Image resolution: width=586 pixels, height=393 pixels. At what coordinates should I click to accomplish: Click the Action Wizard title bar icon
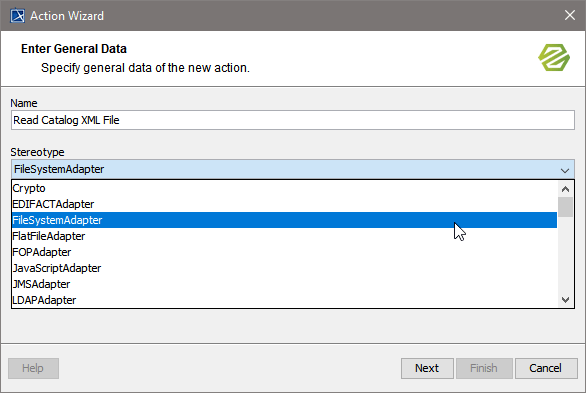click(x=17, y=16)
